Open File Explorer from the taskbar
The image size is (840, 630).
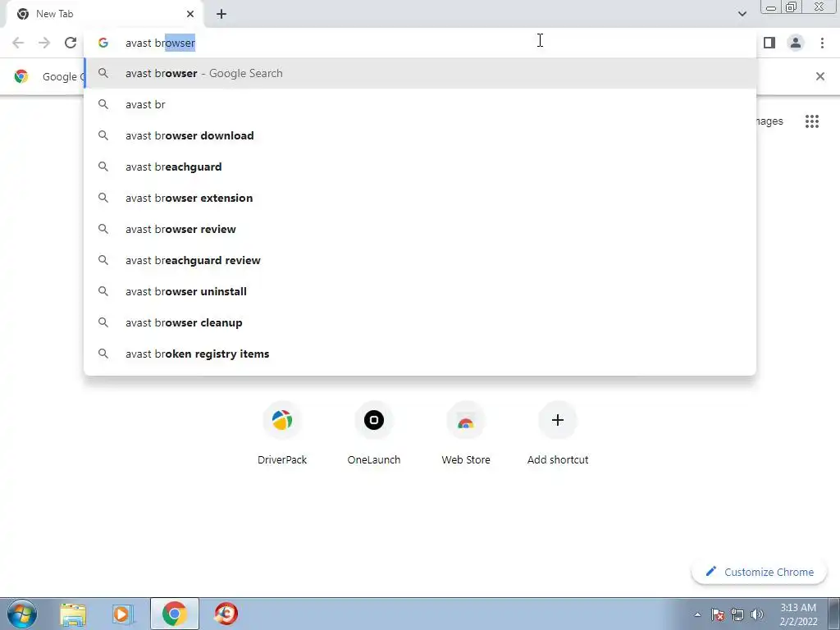73,614
